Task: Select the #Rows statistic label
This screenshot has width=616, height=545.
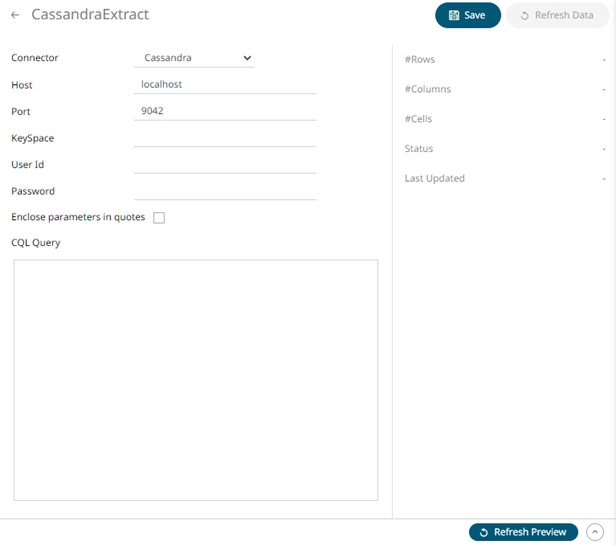Action: click(x=420, y=60)
